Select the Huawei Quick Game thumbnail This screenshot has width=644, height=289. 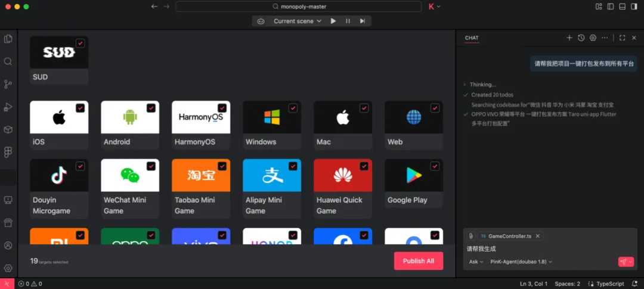point(343,175)
